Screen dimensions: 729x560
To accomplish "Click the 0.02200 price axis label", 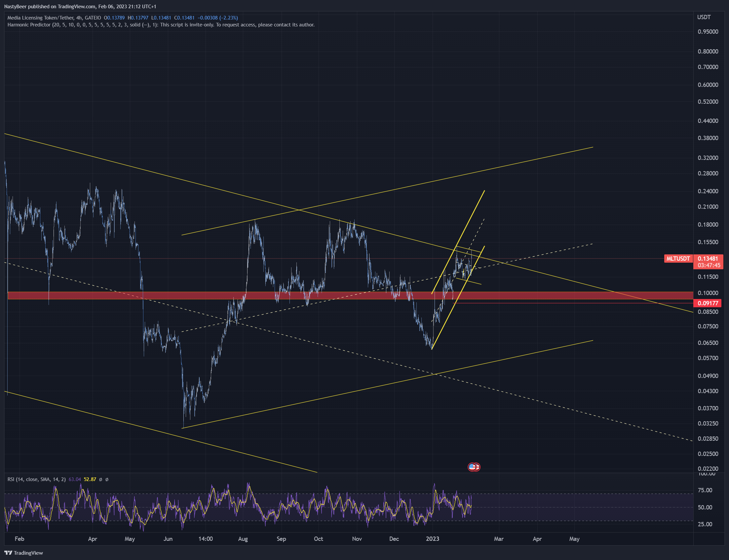I will pyautogui.click(x=708, y=469).
